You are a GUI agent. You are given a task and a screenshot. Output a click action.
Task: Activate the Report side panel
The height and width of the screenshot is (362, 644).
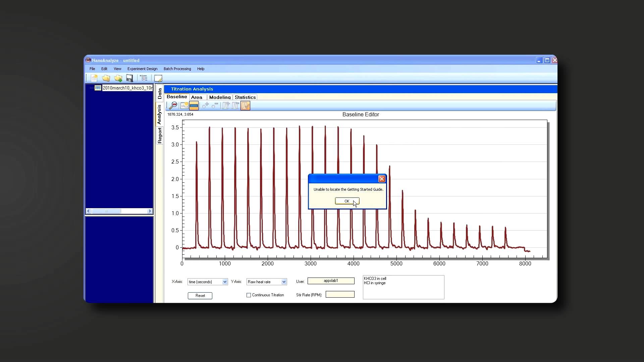click(160, 134)
